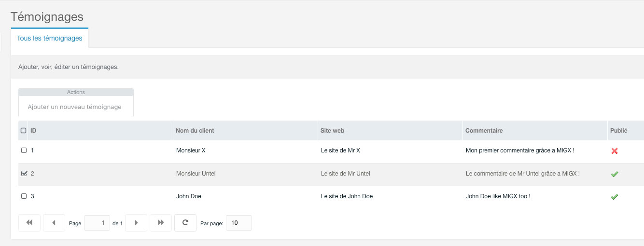
Task: Tick checkbox for row ID 1
Action: (x=24, y=150)
